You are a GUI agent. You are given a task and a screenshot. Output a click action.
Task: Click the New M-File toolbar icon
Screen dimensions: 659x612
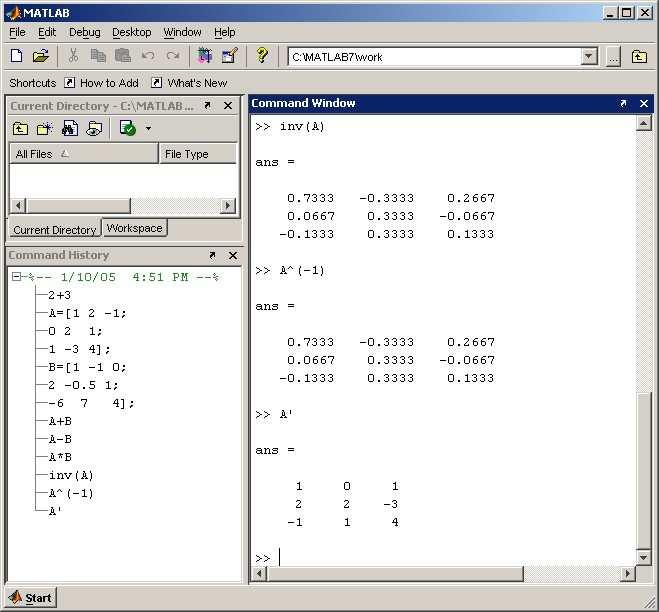16,55
